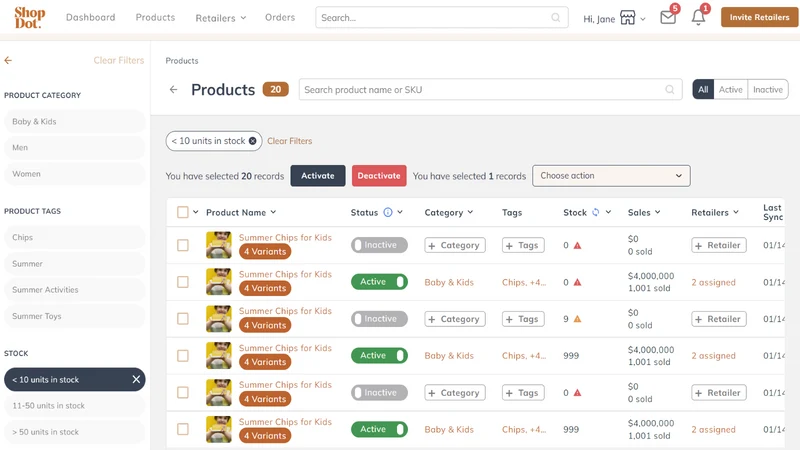Go to Orders in the top nav
The image size is (800, 450).
[x=280, y=17]
